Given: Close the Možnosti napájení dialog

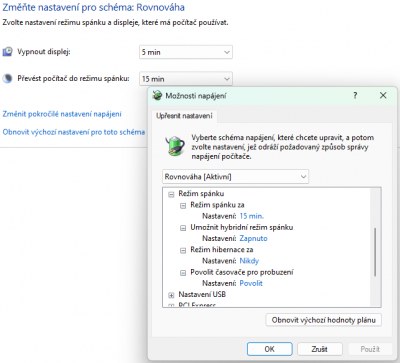Looking at the screenshot, I should 383,95.
